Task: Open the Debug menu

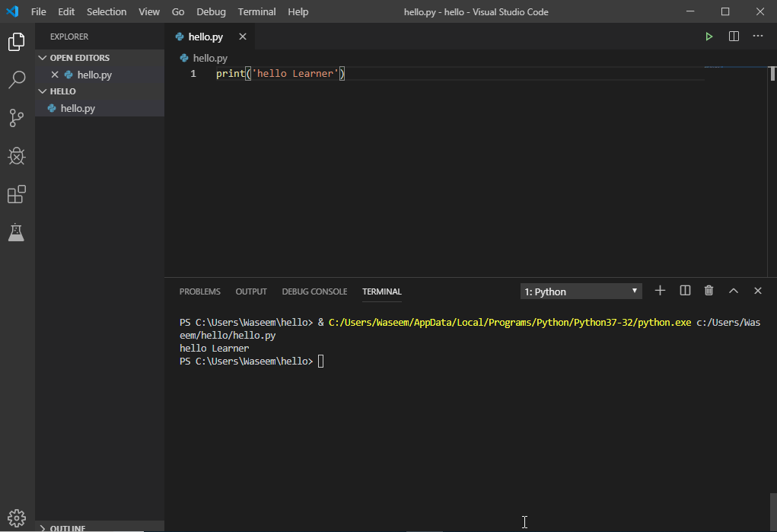Action: pos(211,11)
